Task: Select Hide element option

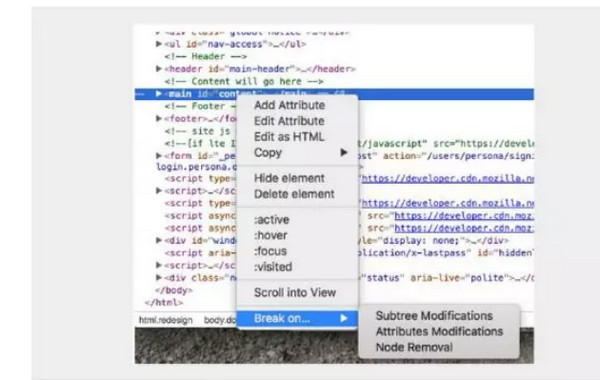Action: click(x=289, y=178)
